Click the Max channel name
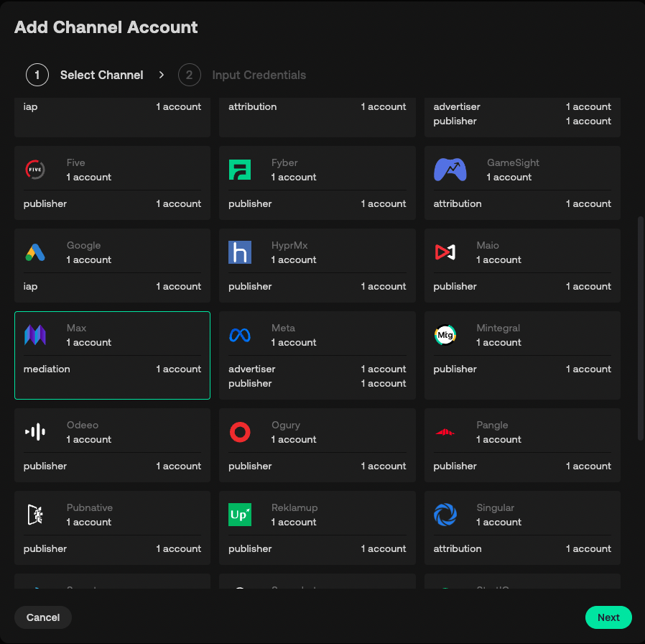645x644 pixels. coord(77,328)
